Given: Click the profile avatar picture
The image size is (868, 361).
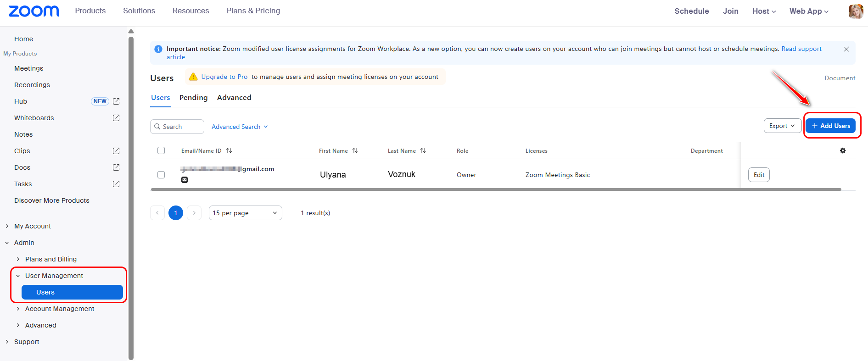Looking at the screenshot, I should [x=855, y=11].
